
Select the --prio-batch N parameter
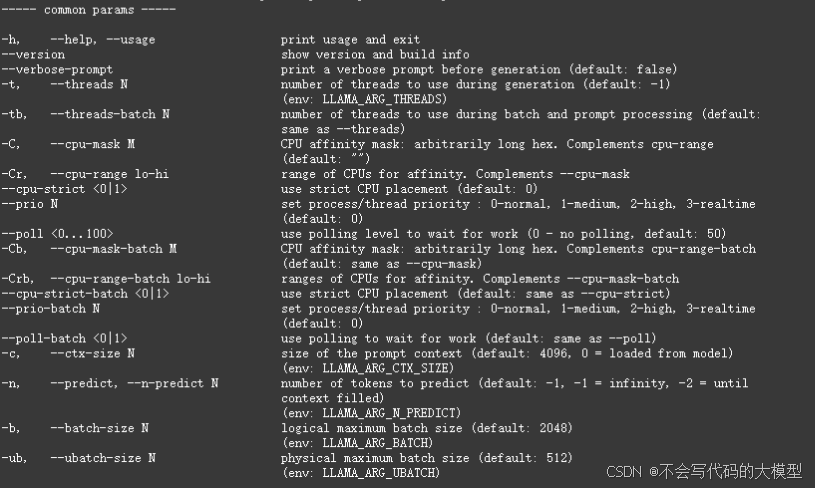50,309
